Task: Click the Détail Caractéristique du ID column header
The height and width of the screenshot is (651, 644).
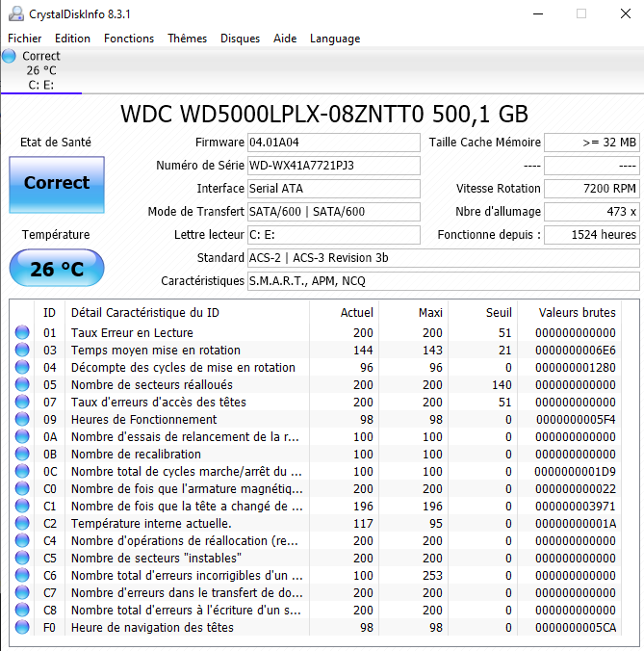Action: (187, 313)
